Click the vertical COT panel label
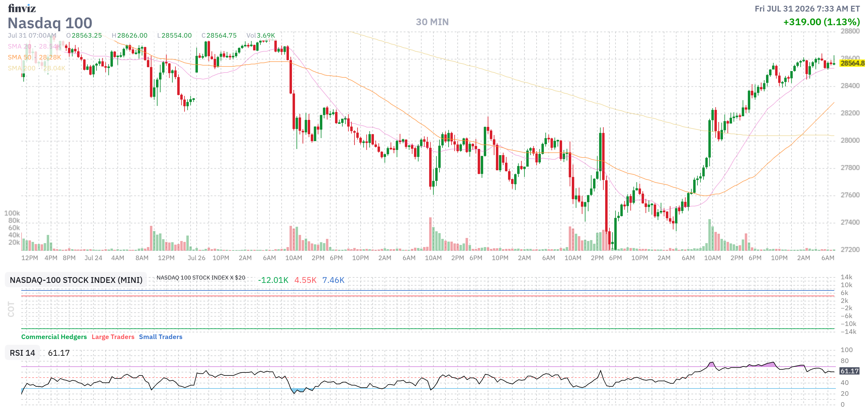The width and height of the screenshot is (868, 414). pos(11,309)
